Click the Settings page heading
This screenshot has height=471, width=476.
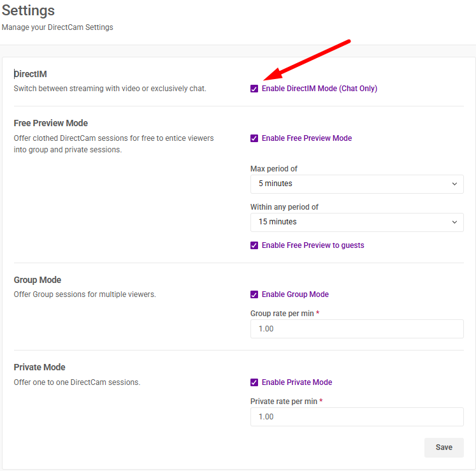28,11
